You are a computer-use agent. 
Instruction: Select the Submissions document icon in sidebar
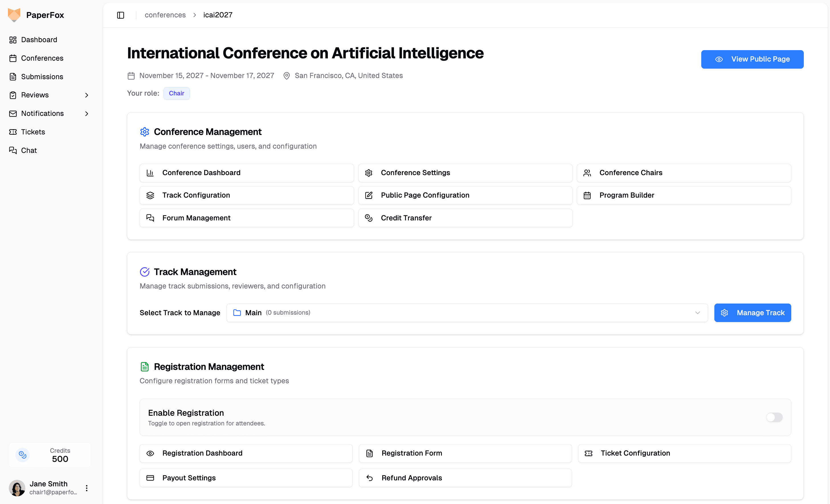(13, 76)
